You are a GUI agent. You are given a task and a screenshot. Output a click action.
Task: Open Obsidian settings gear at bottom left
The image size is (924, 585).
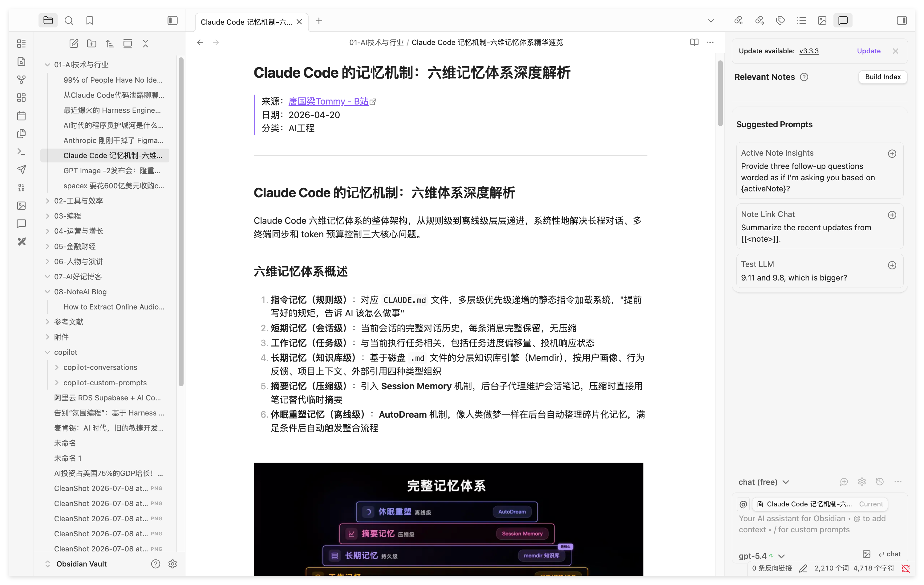[173, 563]
